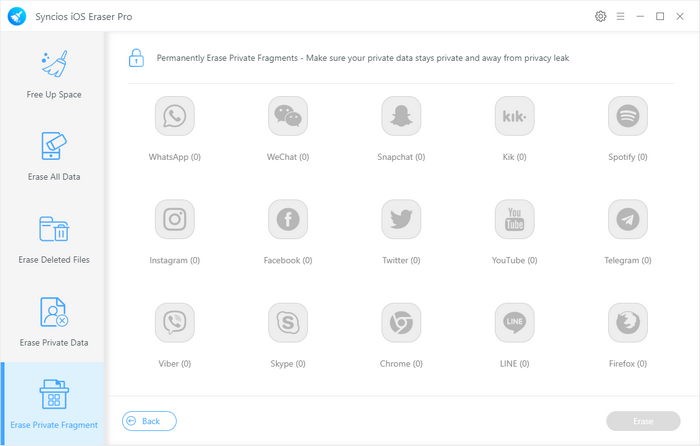Select Erase Private Fragment tab

[54, 404]
